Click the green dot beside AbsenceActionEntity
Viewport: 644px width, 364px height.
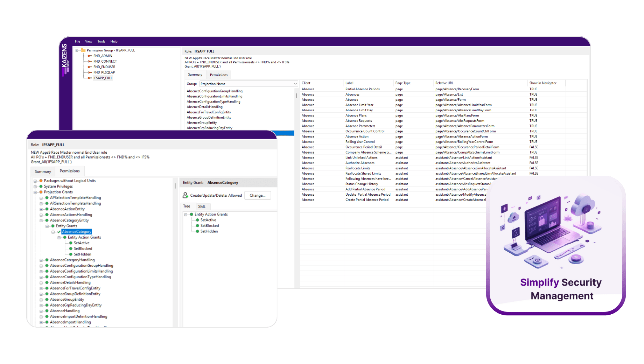pyautogui.click(x=47, y=209)
